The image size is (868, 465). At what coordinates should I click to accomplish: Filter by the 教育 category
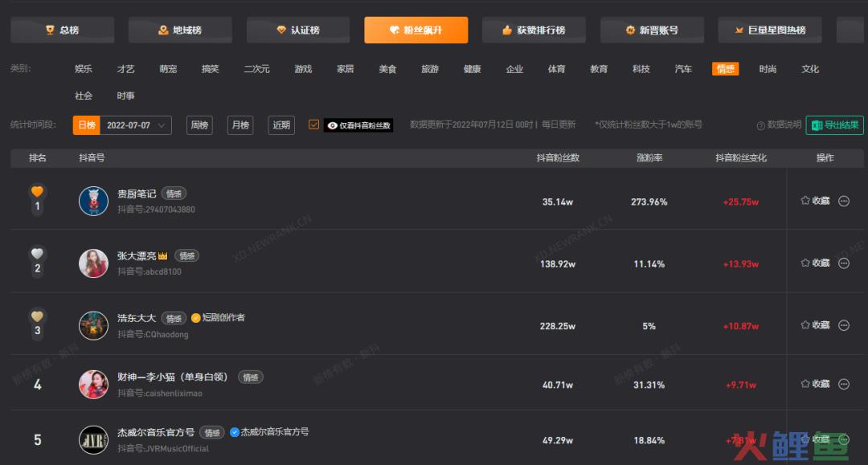pos(599,69)
